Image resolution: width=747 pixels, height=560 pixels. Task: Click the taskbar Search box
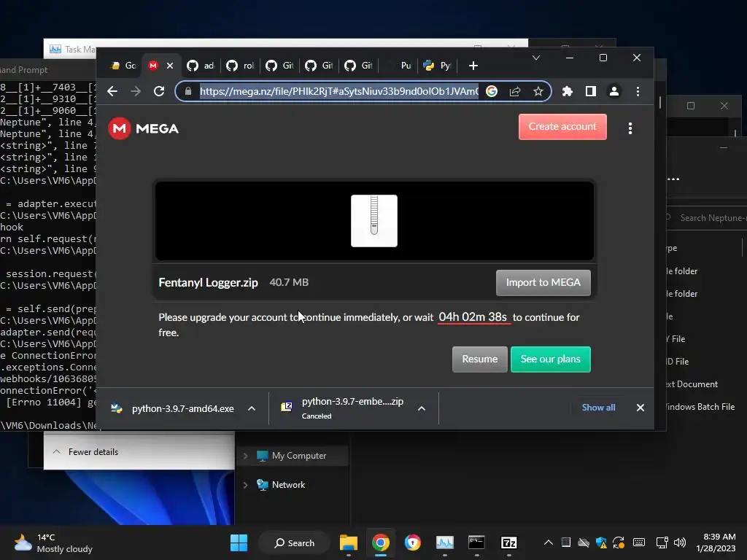(x=295, y=542)
